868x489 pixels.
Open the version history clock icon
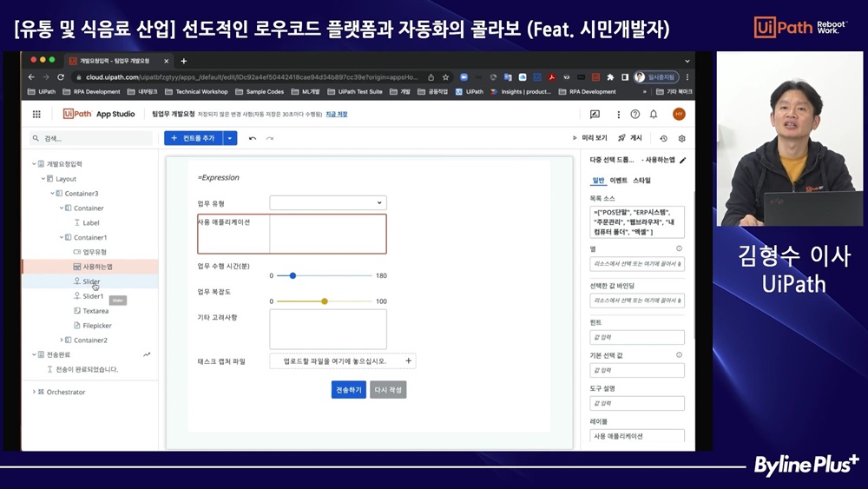pos(663,138)
